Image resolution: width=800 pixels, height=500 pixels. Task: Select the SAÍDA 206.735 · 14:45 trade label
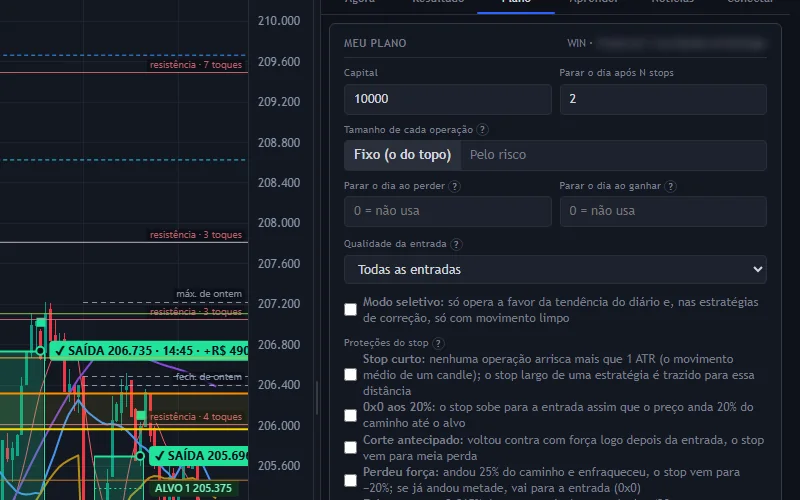tap(148, 351)
